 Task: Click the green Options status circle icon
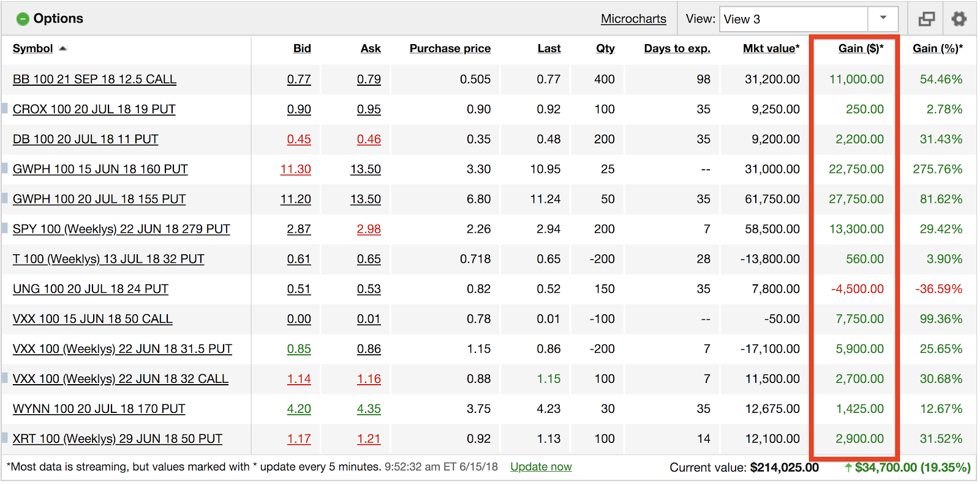click(23, 19)
